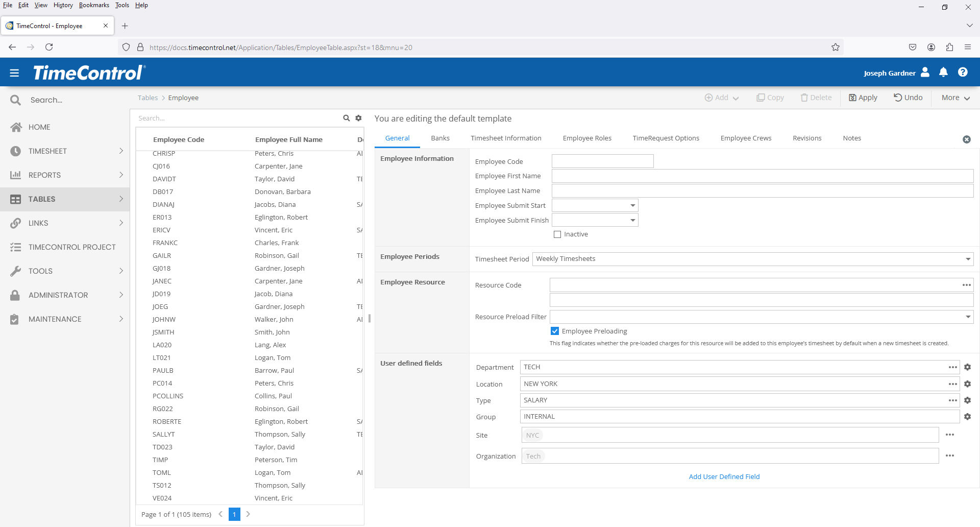Expand the More actions menu
980x527 pixels.
[x=955, y=98]
